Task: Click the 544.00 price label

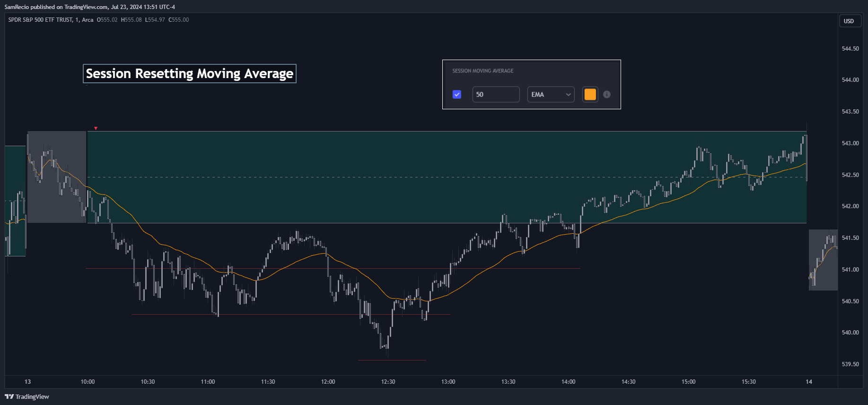Action: click(850, 80)
